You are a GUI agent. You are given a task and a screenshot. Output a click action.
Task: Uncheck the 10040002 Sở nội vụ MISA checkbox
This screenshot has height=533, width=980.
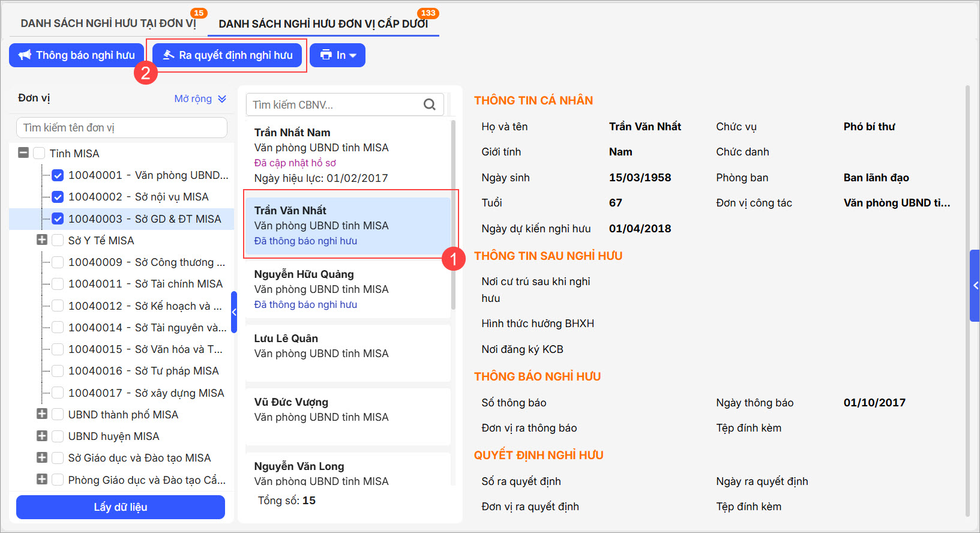pyautogui.click(x=58, y=197)
